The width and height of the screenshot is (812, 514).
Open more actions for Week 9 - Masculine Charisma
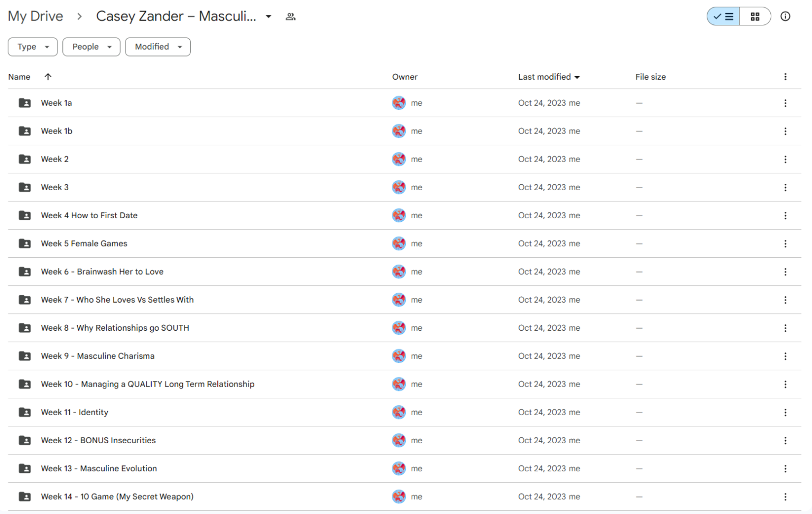[785, 357]
